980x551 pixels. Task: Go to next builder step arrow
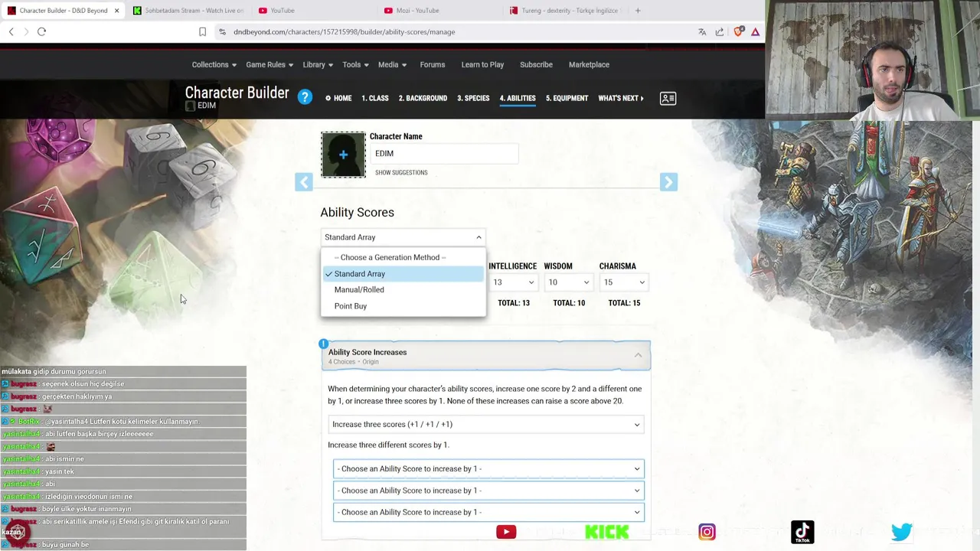668,182
